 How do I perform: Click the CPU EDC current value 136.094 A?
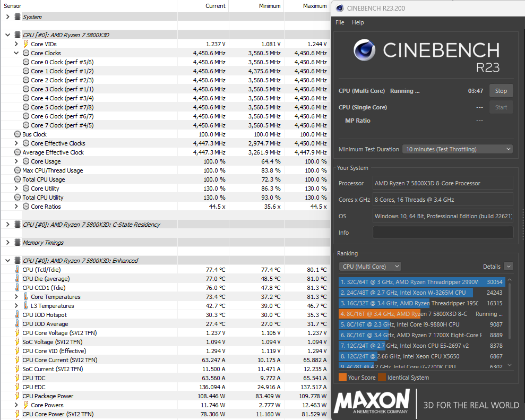pyautogui.click(x=212, y=387)
